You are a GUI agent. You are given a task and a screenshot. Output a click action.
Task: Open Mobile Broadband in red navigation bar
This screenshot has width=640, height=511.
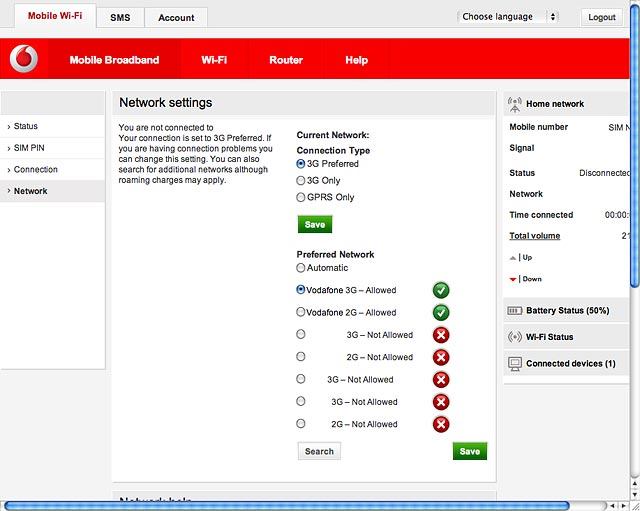[114, 60]
